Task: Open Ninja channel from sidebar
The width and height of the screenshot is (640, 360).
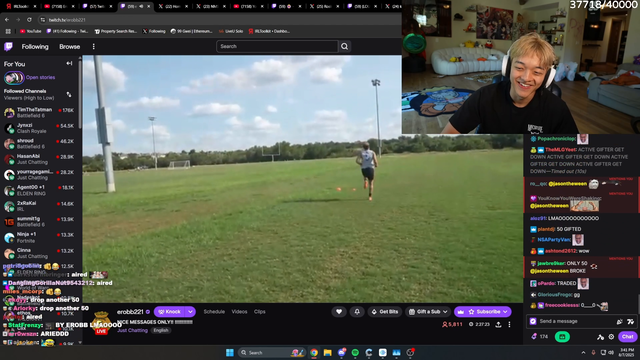Action: [39, 237]
